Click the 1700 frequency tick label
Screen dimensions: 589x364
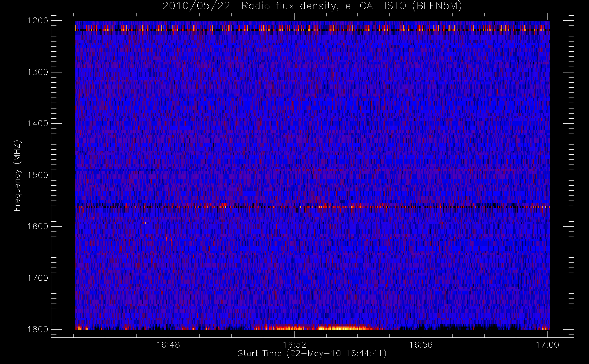coord(38,278)
